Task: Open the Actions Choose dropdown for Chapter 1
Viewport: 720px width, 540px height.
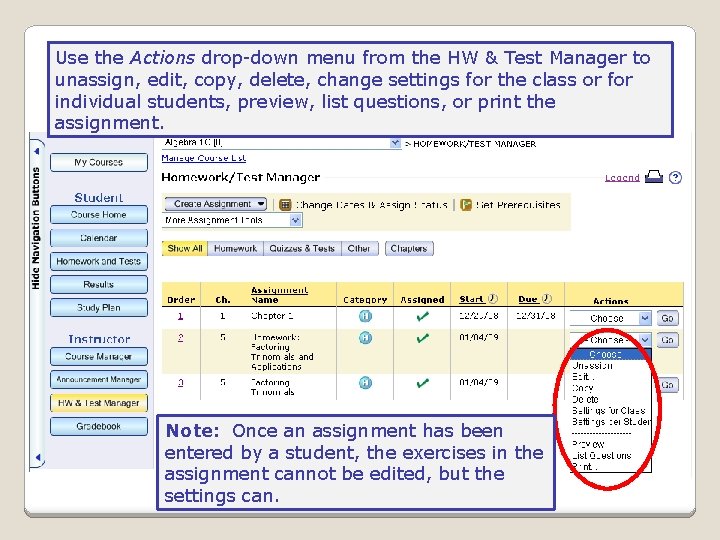Action: point(610,318)
